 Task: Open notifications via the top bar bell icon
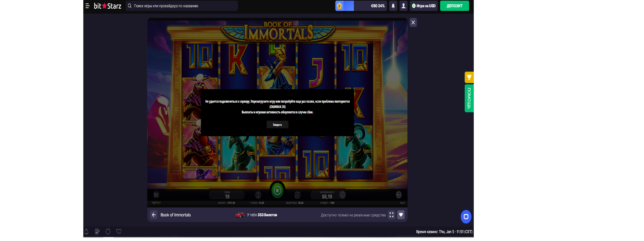coord(393,6)
